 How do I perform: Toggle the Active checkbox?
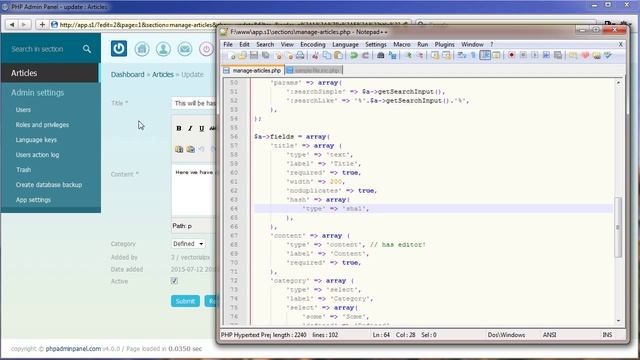click(x=174, y=281)
